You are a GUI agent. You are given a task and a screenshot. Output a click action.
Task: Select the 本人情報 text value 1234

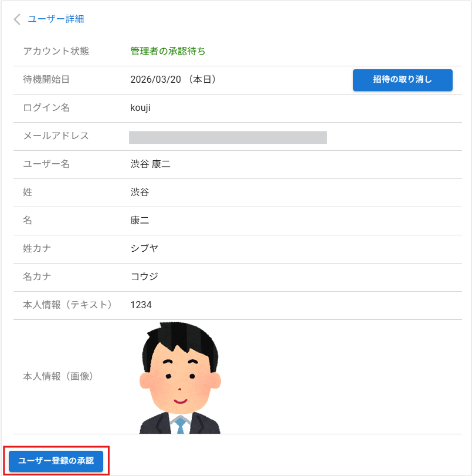click(x=142, y=305)
